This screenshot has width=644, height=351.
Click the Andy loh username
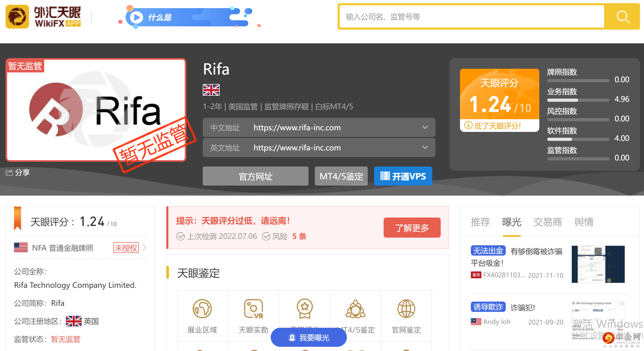click(x=497, y=322)
